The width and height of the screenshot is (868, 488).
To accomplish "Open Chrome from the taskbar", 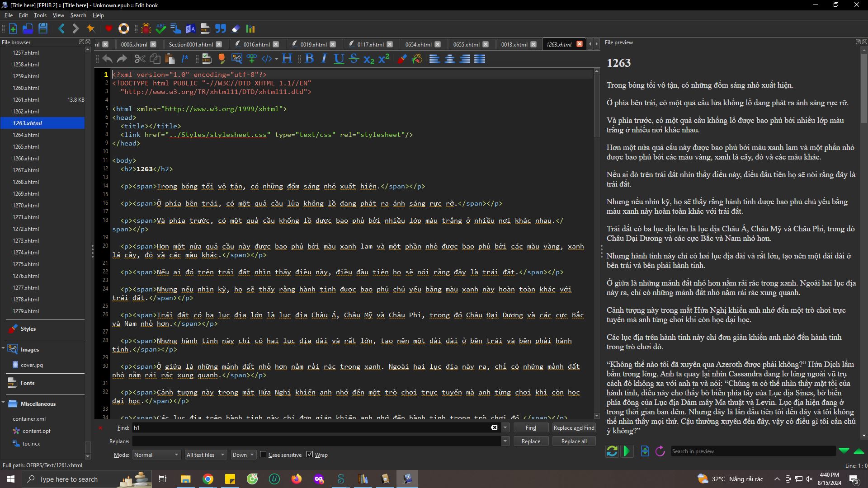I will click(208, 479).
